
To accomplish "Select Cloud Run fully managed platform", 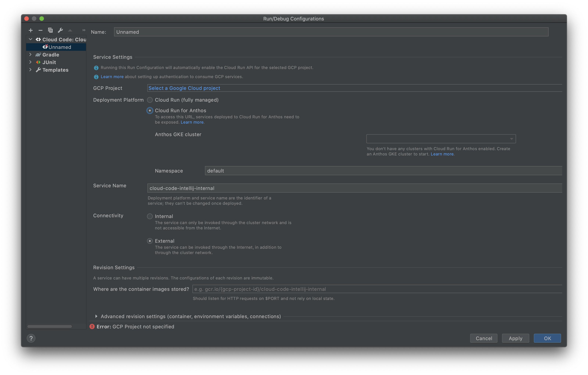I will (150, 100).
